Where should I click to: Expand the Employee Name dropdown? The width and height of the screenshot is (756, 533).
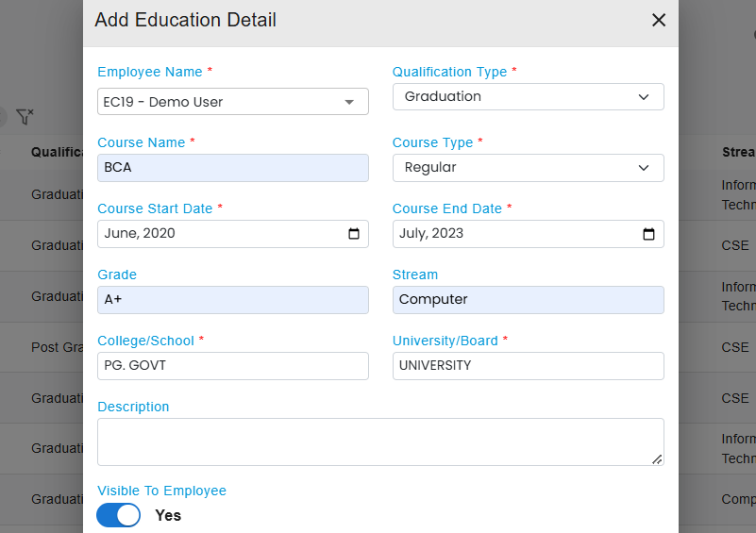[x=348, y=102]
